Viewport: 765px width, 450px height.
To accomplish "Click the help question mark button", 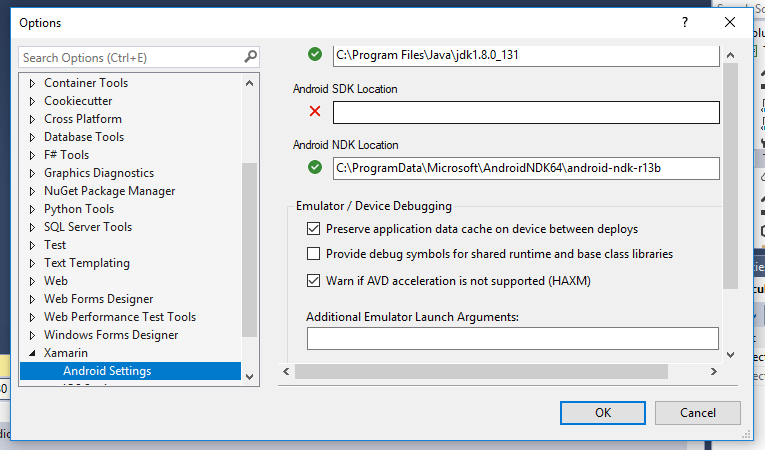I will click(x=685, y=22).
